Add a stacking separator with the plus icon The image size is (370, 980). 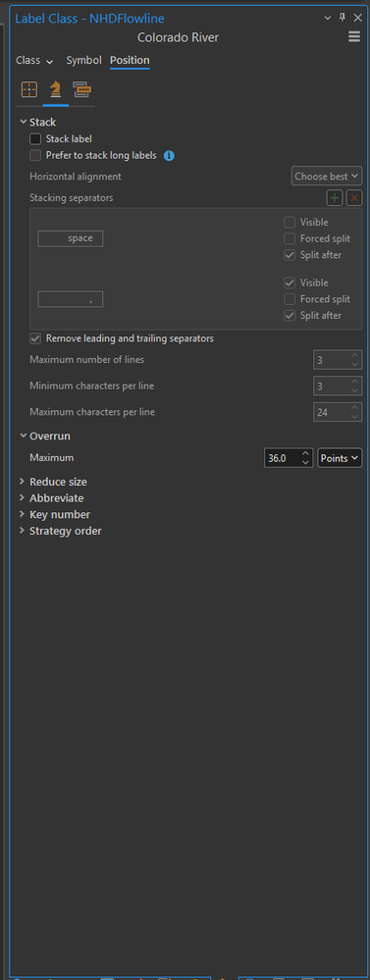pos(335,198)
